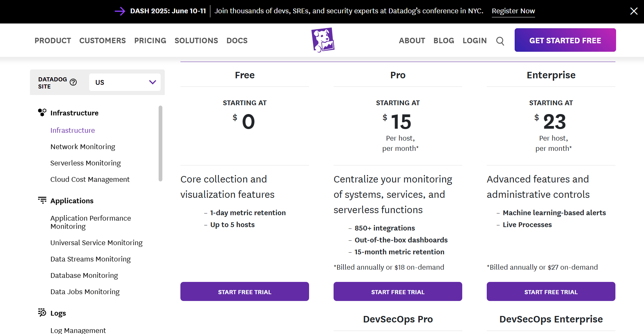Switch to the PRICING menu item
The width and height of the screenshot is (644, 334).
tap(150, 40)
